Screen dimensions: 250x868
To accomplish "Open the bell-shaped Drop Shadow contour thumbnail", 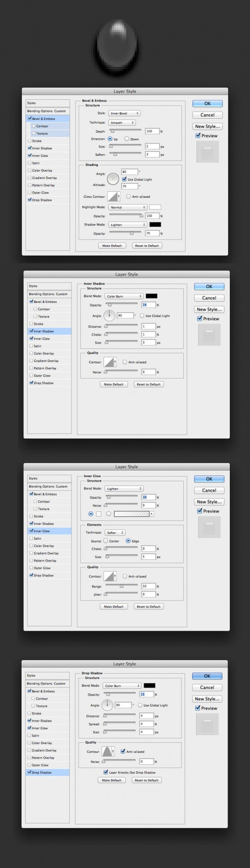I will click(x=108, y=751).
